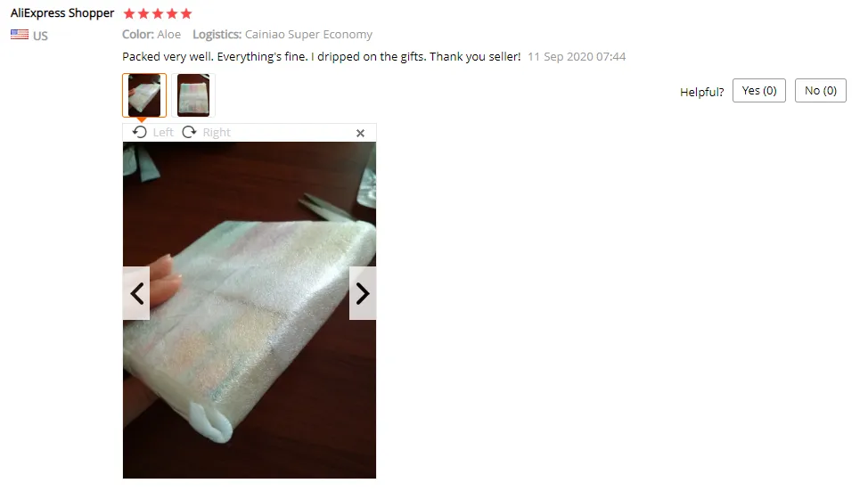
Task: Go to the previous review photo
Action: pos(136,293)
